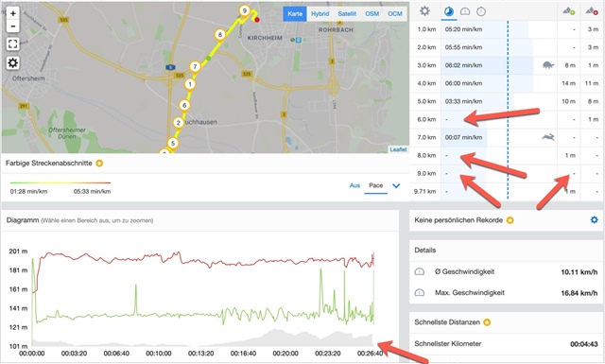Image resolution: width=605 pixels, height=364 pixels.
Task: Select OSM map layer
Action: point(372,13)
